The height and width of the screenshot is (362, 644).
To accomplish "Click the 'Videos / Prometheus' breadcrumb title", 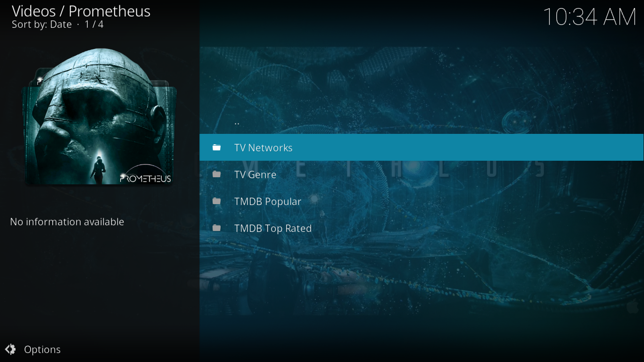I will 81,11.
